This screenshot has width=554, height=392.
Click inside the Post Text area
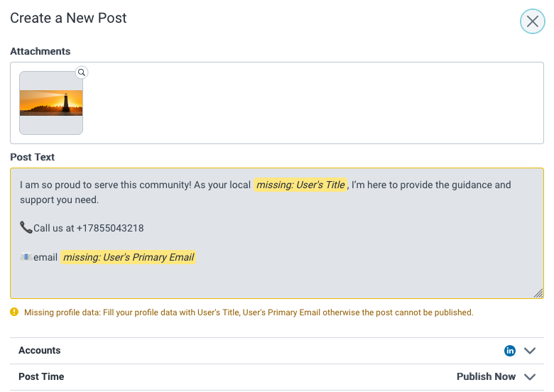coord(277,233)
